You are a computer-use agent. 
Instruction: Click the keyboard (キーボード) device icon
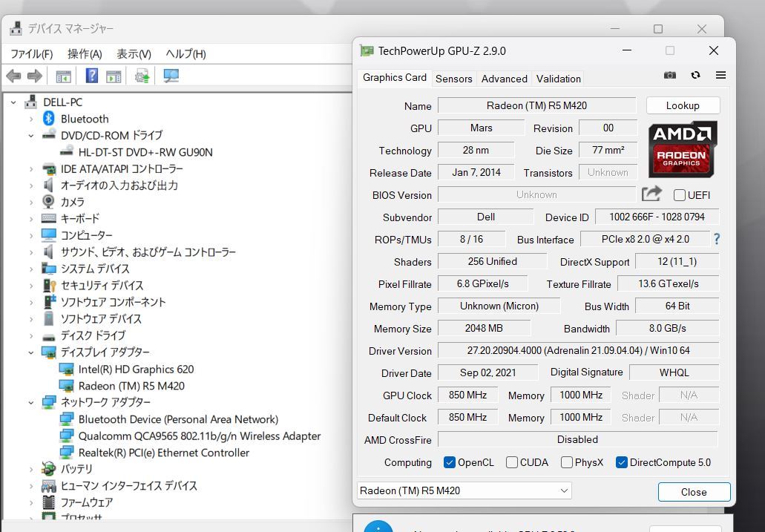tap(49, 218)
